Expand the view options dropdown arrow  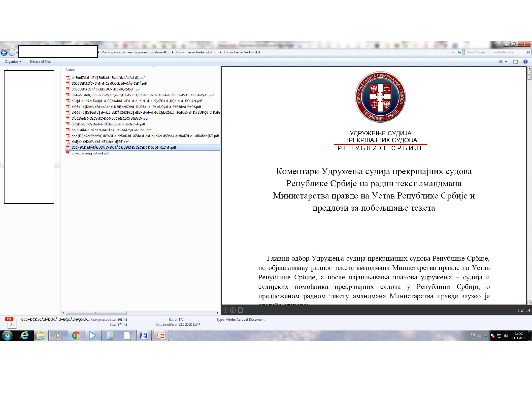pyautogui.click(x=506, y=62)
